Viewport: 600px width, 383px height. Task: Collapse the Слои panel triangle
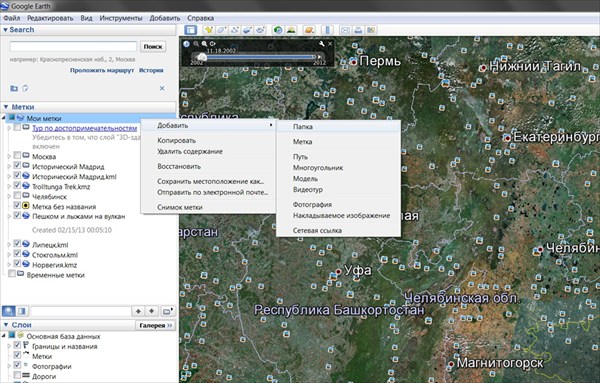click(x=5, y=325)
